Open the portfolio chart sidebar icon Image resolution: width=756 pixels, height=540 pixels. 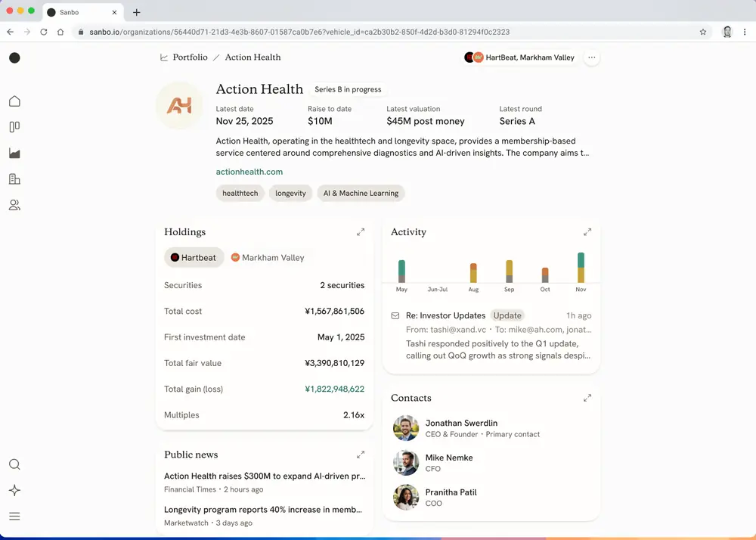14,154
